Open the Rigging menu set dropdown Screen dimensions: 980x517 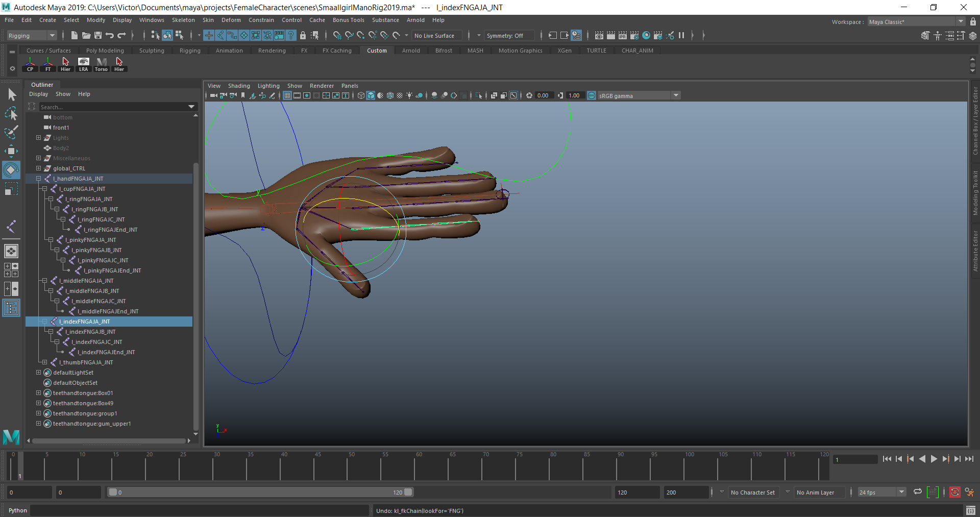(x=32, y=36)
